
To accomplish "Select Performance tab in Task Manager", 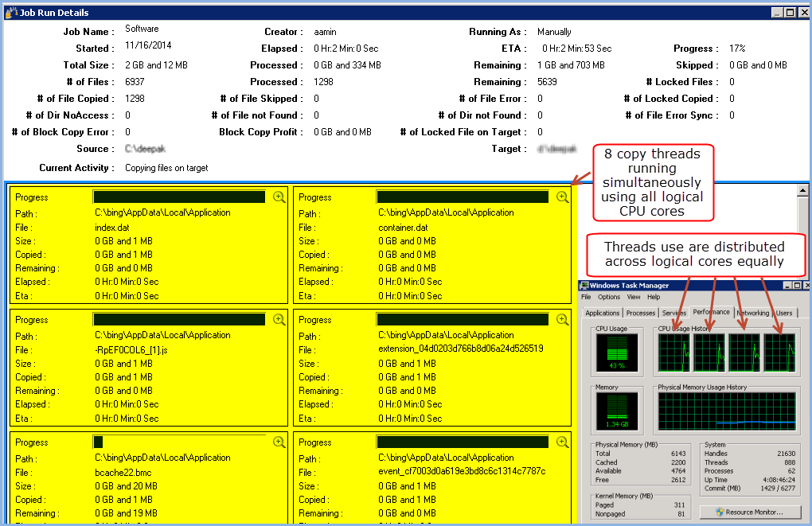I will [711, 312].
